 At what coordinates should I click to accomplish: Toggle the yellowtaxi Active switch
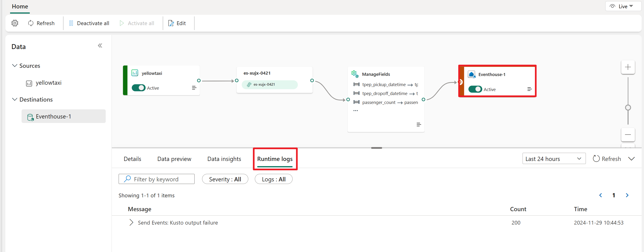coord(139,88)
